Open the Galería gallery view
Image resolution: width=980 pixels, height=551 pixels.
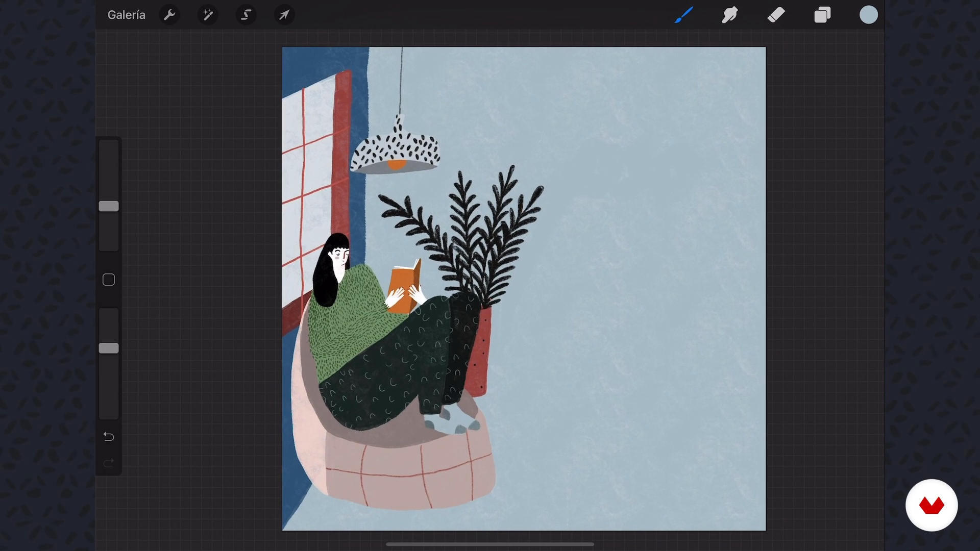(x=126, y=15)
